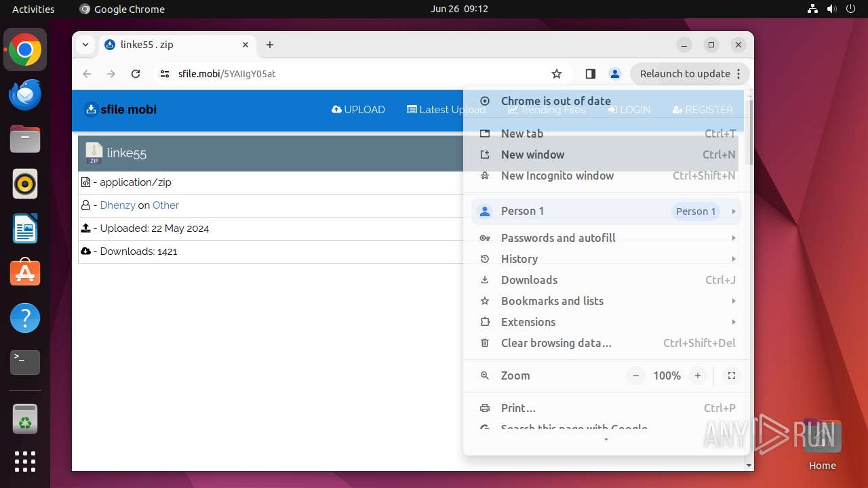Open uploader Dhenzy's profile link
The width and height of the screenshot is (868, 488).
click(x=117, y=205)
